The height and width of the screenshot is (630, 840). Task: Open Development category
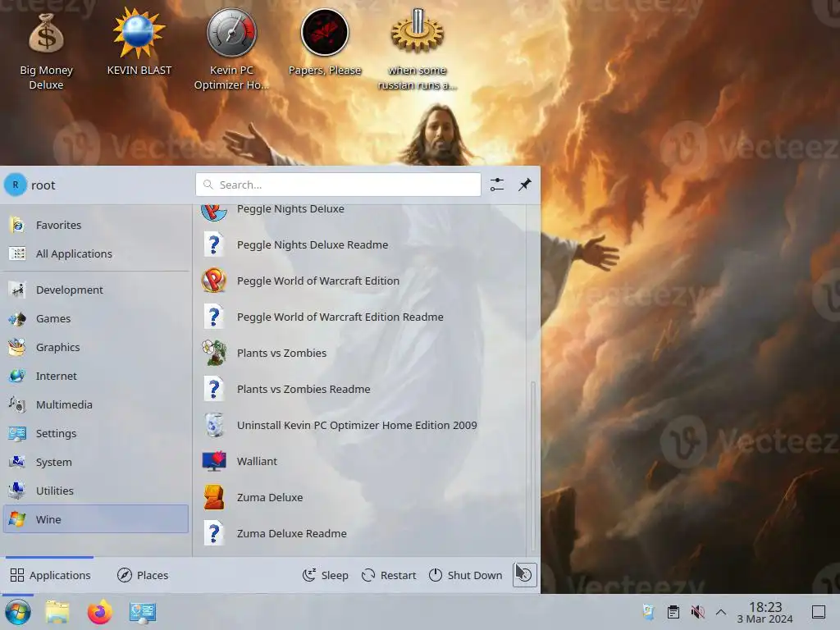(x=96, y=290)
